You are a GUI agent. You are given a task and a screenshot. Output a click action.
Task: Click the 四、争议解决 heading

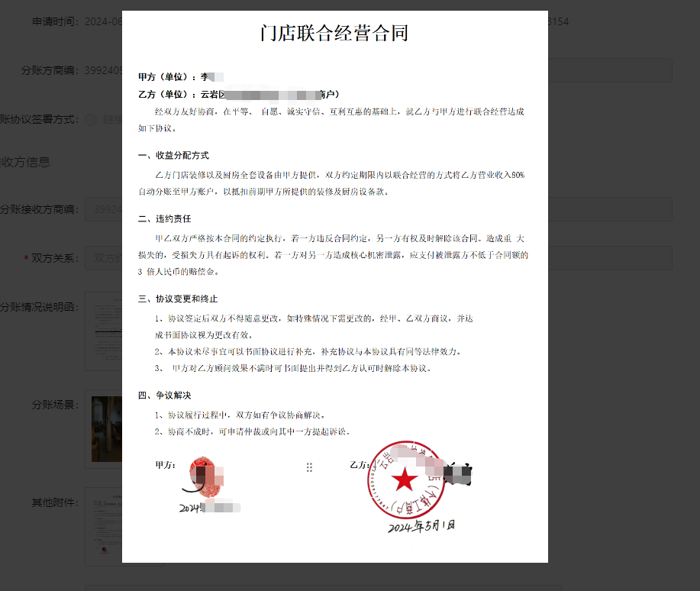click(x=164, y=396)
